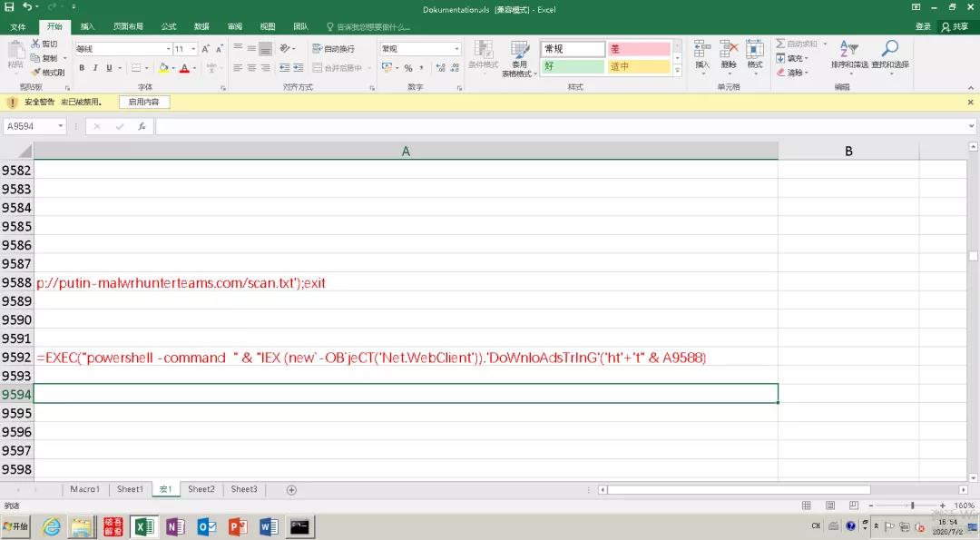Open the number format dropdown (常规)
The width and height of the screenshot is (980, 540).
tap(456, 49)
